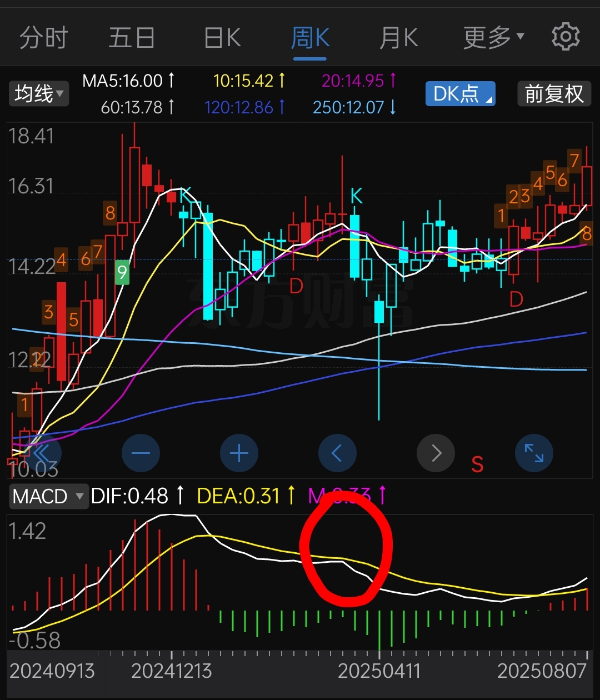Click the MA 60:13.78 value
The image size is (600, 700).
[x=138, y=107]
